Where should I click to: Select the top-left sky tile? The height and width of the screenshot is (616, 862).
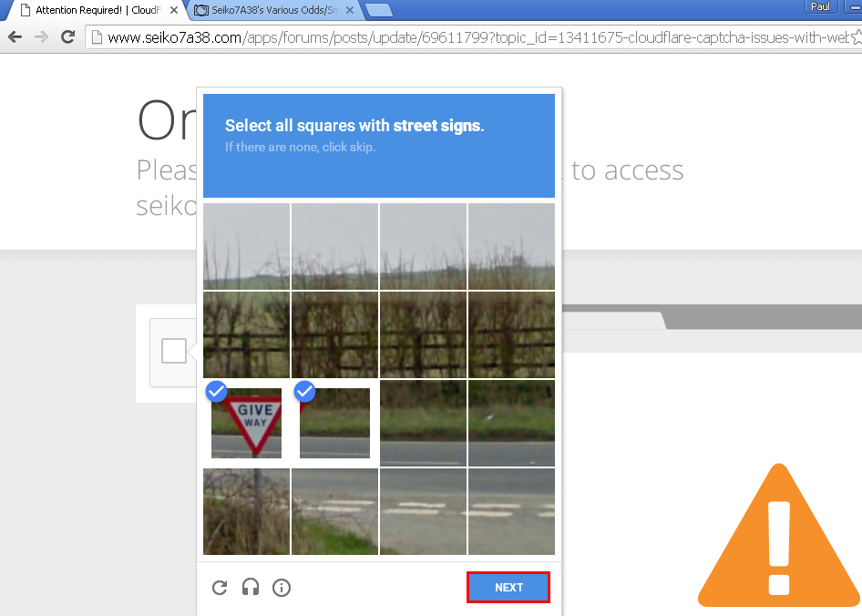(x=246, y=246)
